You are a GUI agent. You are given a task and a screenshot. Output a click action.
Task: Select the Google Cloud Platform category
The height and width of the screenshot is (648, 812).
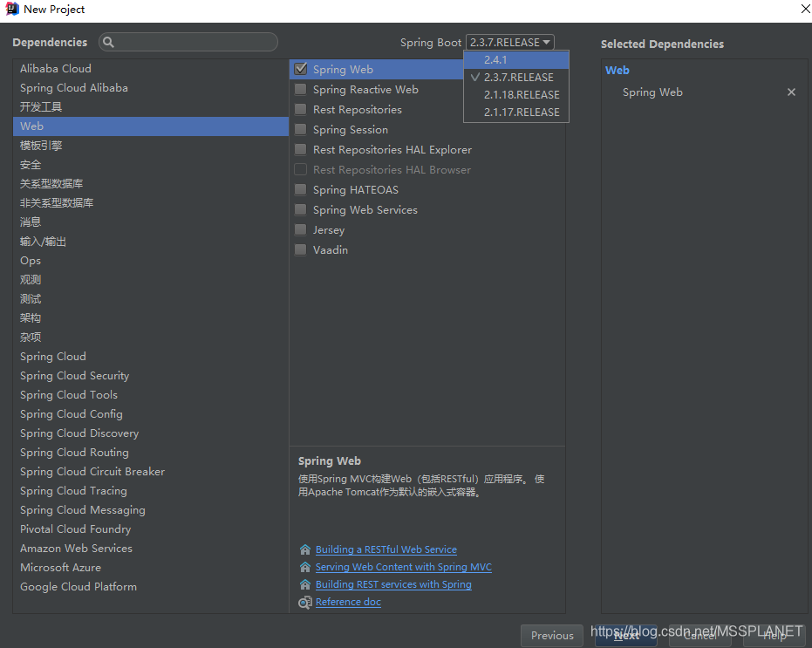coord(151,586)
